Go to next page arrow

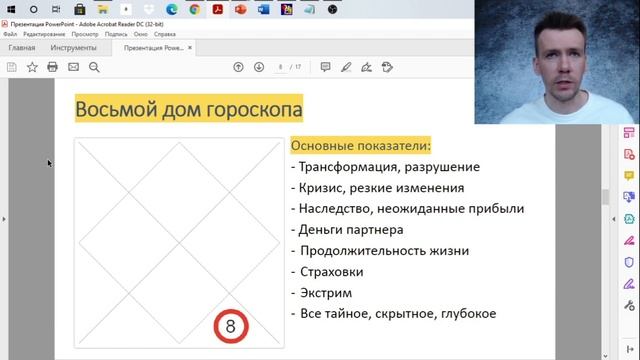tap(259, 67)
